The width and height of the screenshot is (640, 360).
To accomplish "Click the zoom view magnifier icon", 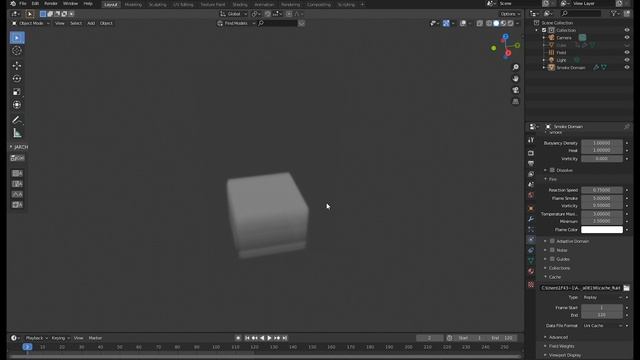I will tap(516, 67).
